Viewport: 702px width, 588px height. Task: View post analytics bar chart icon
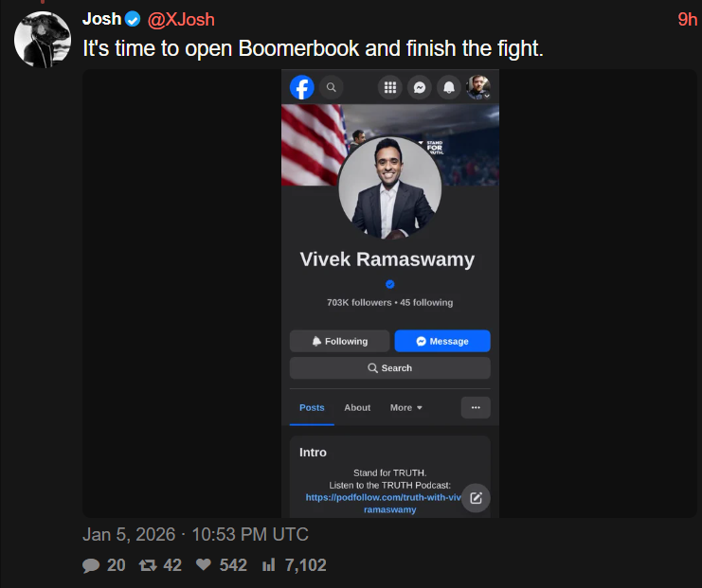tap(269, 564)
